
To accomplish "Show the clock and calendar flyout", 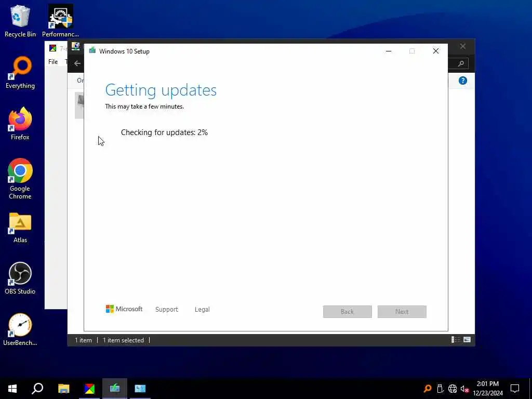I will pyautogui.click(x=488, y=389).
